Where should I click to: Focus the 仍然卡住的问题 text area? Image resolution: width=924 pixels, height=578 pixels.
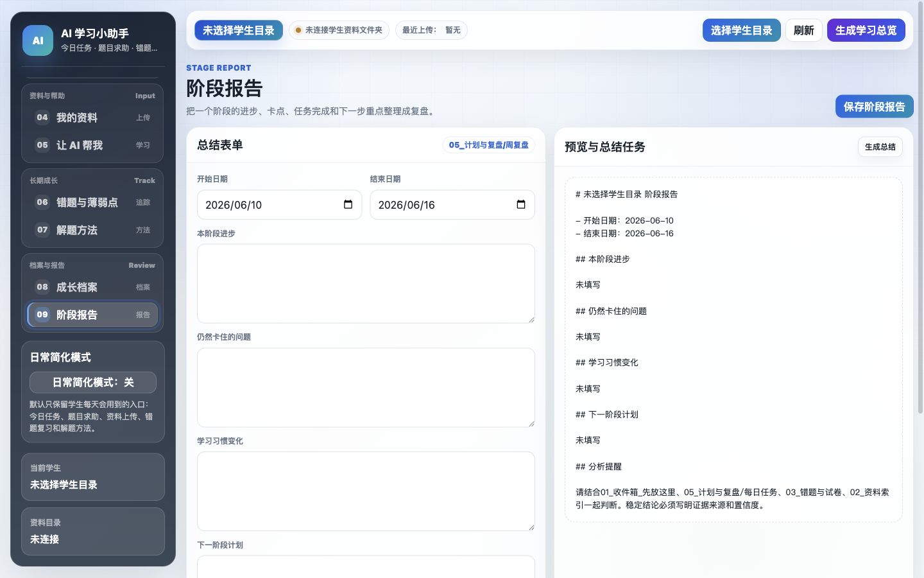(366, 387)
